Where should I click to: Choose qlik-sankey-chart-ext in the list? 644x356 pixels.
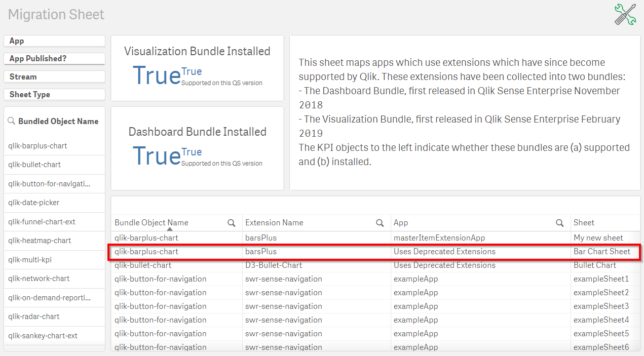tap(43, 336)
